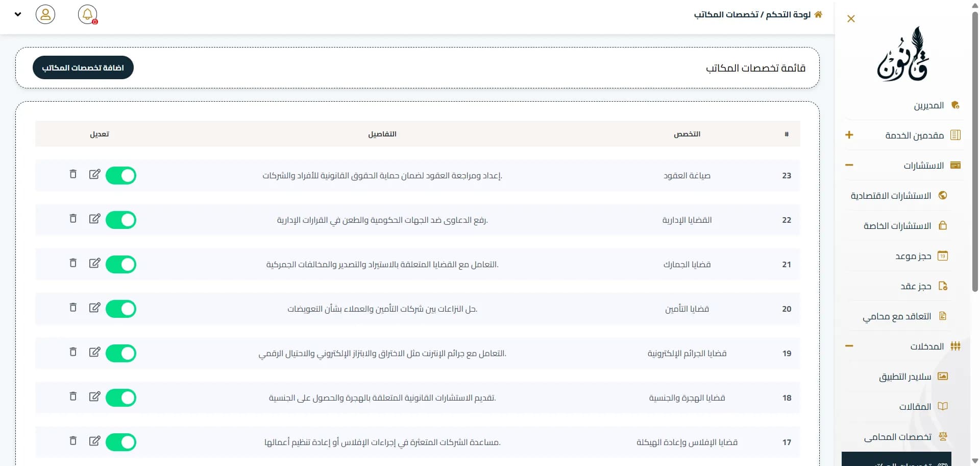Click the scales icon for تخصصات المحامى
Viewport: 980px width, 466px height.
pyautogui.click(x=943, y=436)
